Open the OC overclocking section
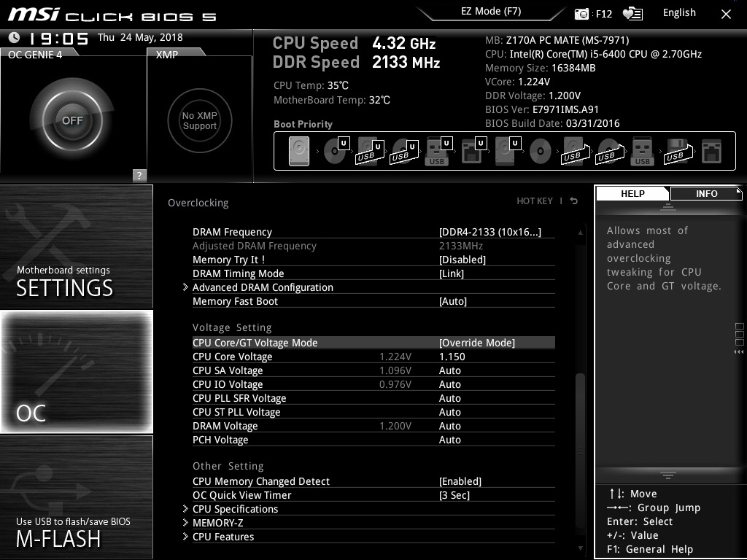Viewport: 747px width, 560px height. (x=76, y=372)
